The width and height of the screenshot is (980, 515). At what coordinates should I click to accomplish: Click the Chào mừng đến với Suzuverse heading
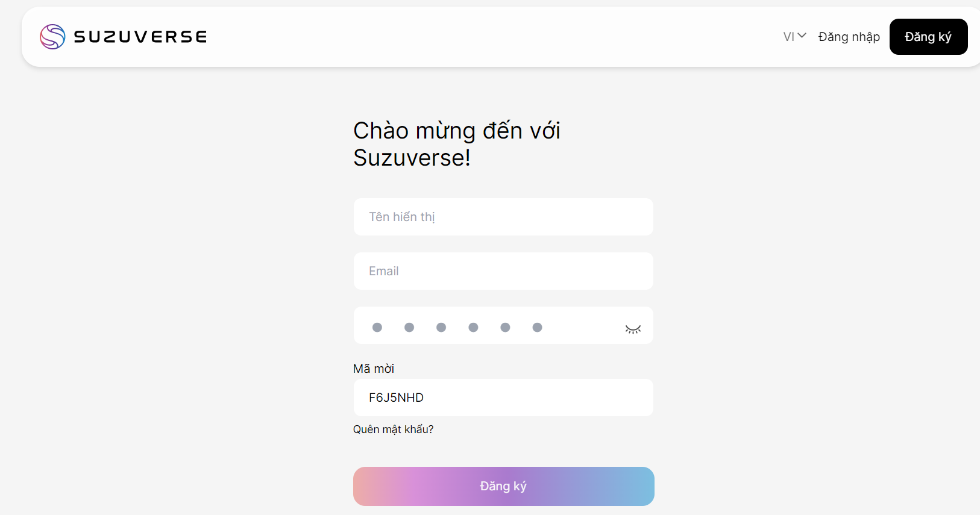(456, 144)
